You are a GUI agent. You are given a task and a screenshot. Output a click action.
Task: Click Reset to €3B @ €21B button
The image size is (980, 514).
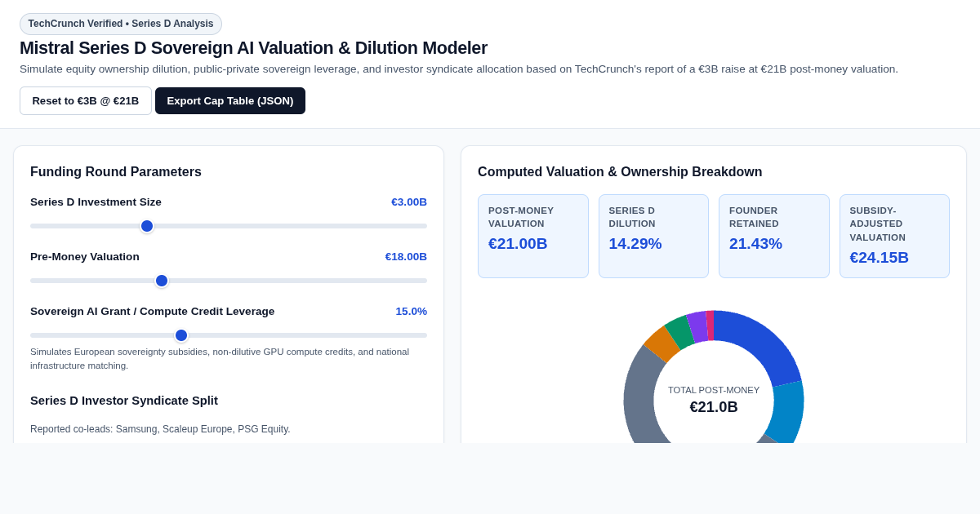[86, 101]
